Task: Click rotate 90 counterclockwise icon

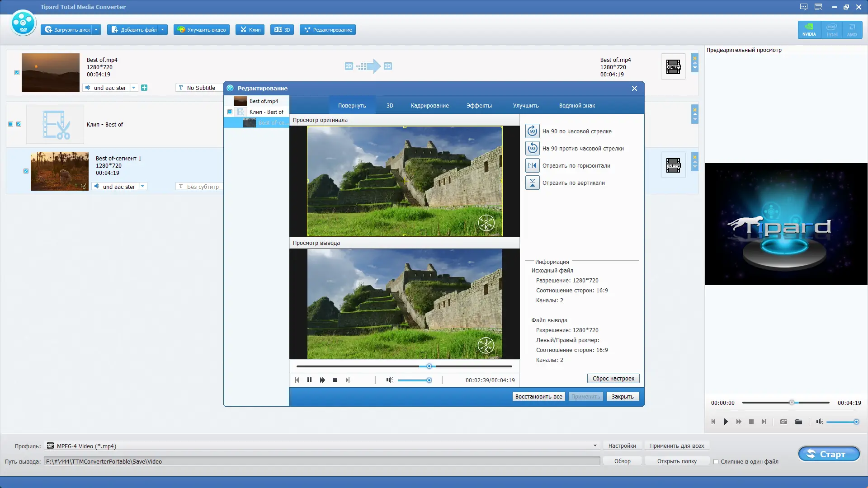Action: [532, 149]
